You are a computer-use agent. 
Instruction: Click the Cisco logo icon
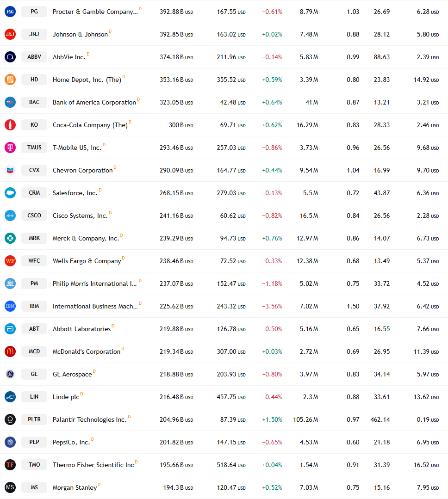click(10, 216)
